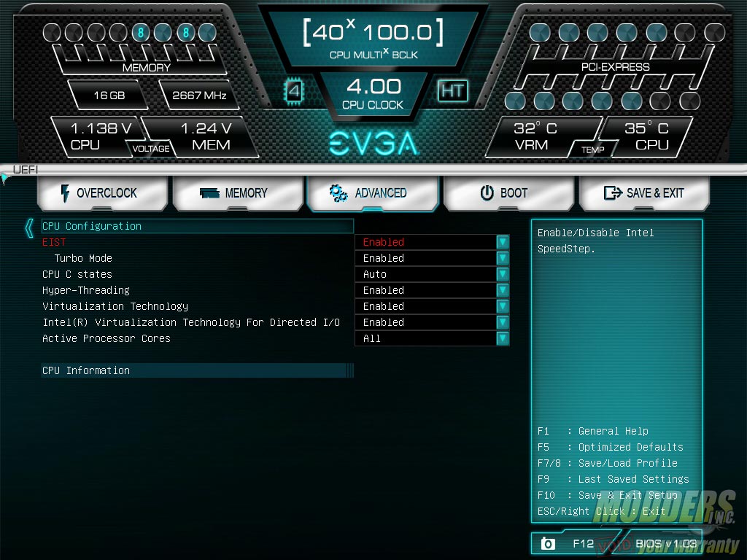Click the F12 screenshot camera icon
This screenshot has height=560, width=747.
tap(548, 543)
